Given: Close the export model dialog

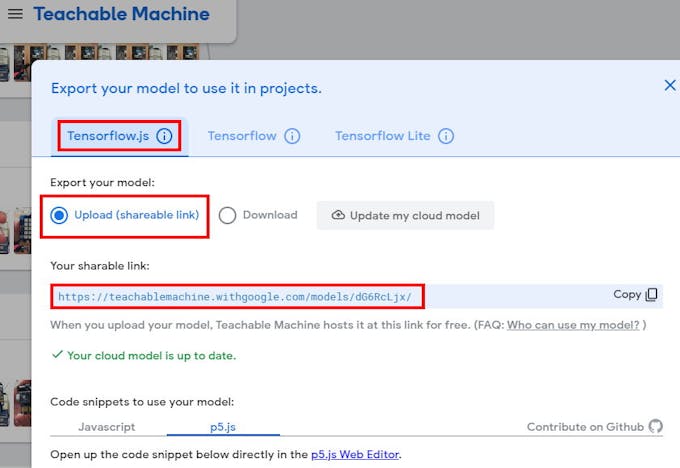Looking at the screenshot, I should click(670, 85).
